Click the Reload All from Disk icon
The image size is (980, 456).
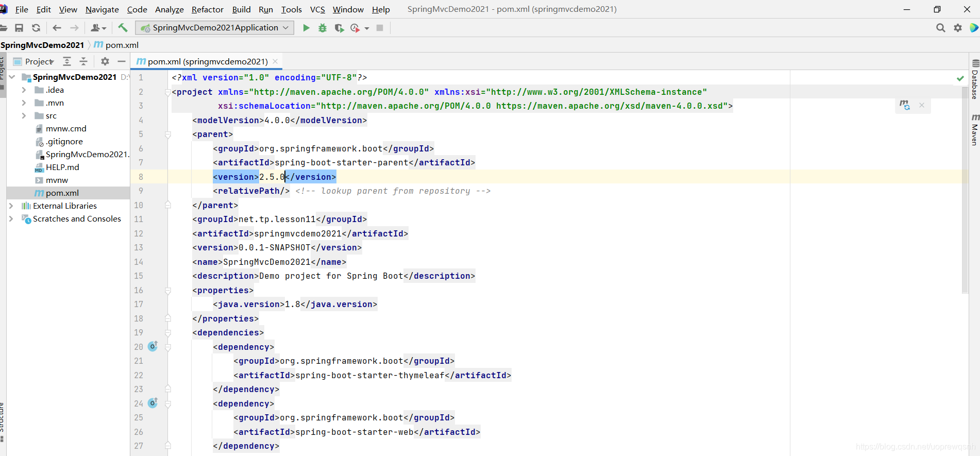tap(36, 28)
